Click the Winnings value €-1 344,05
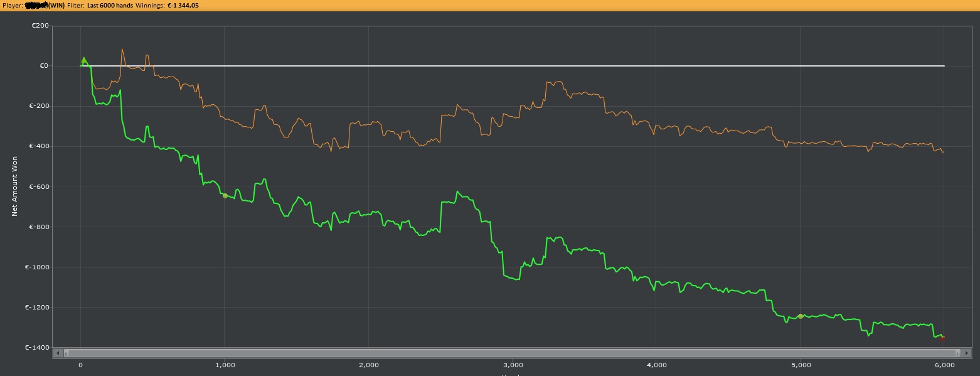This screenshot has height=376, width=980. pos(183,5)
